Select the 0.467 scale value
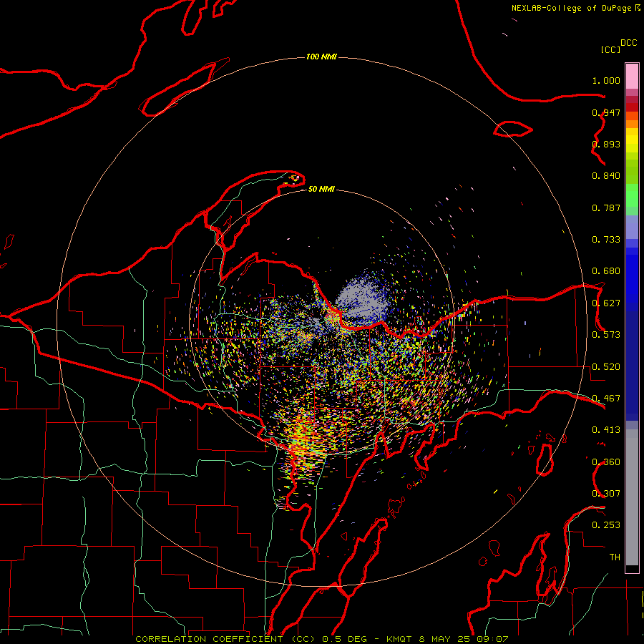 [x=606, y=399]
